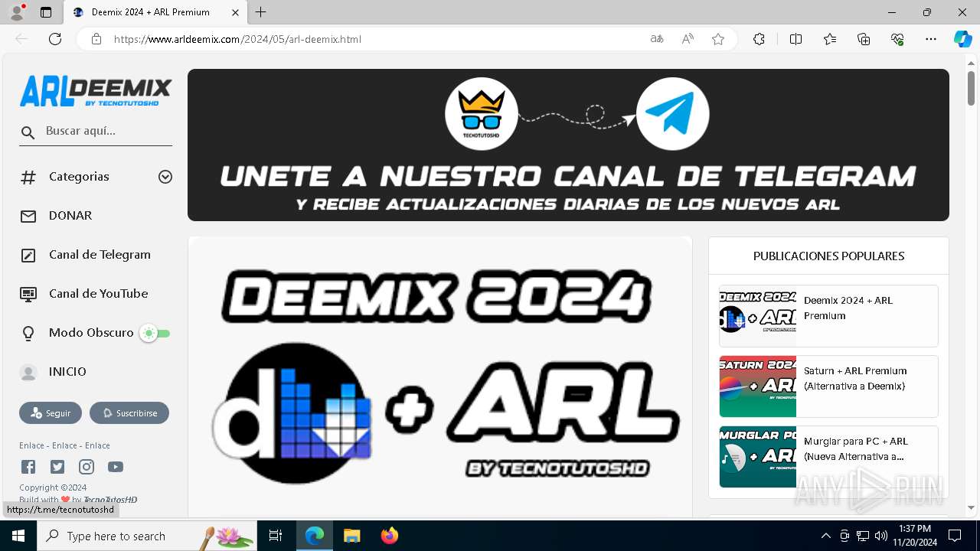
Task: Refresh the page with the reload button
Action: (55, 39)
